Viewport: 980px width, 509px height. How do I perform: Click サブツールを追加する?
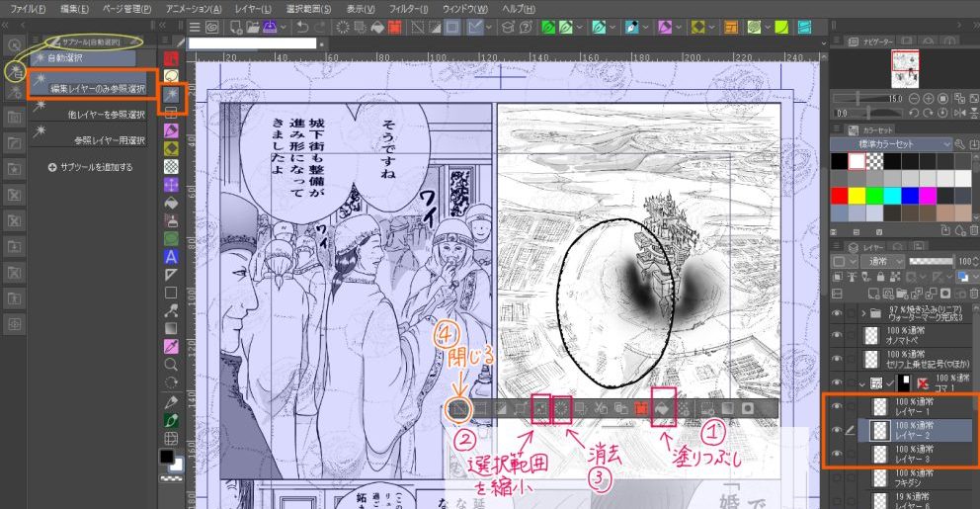90,167
